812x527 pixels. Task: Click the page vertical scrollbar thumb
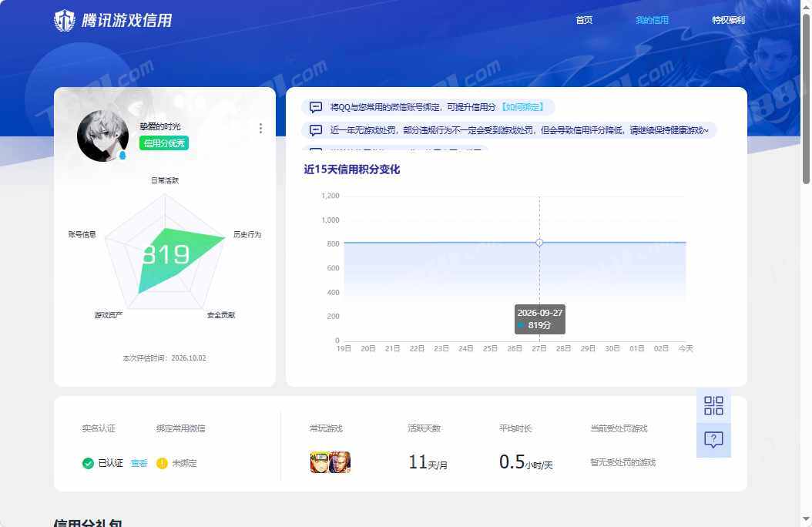click(x=806, y=99)
